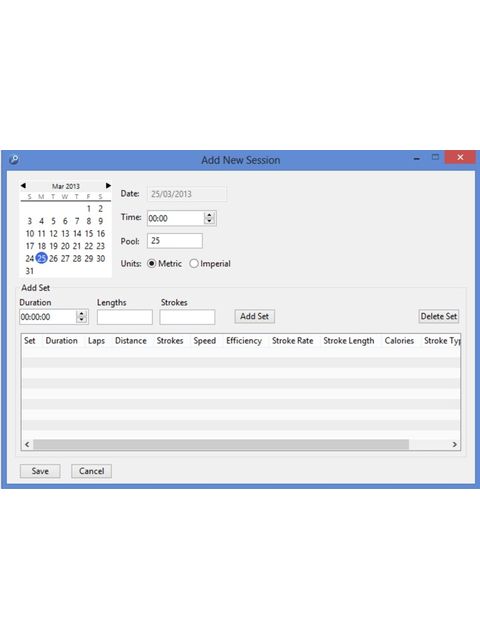The height and width of the screenshot is (640, 480).
Task: Cancel the new session dialog
Action: (x=91, y=471)
